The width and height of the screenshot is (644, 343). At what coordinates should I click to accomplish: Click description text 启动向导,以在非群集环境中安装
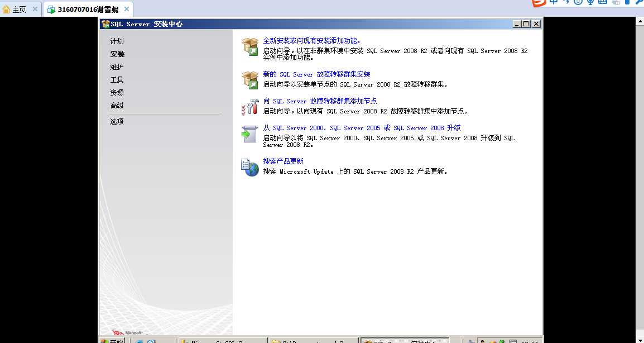395,54
